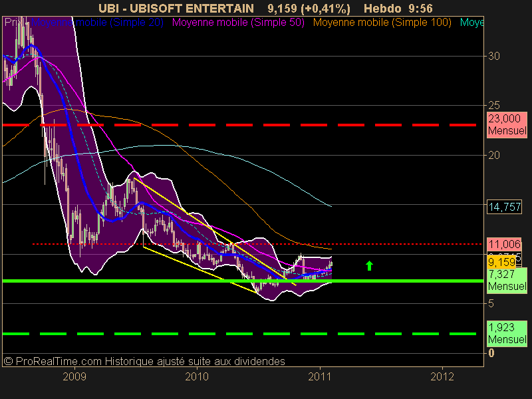
Task: Click the green 1,923 Mensuel price label
Action: coord(507,334)
